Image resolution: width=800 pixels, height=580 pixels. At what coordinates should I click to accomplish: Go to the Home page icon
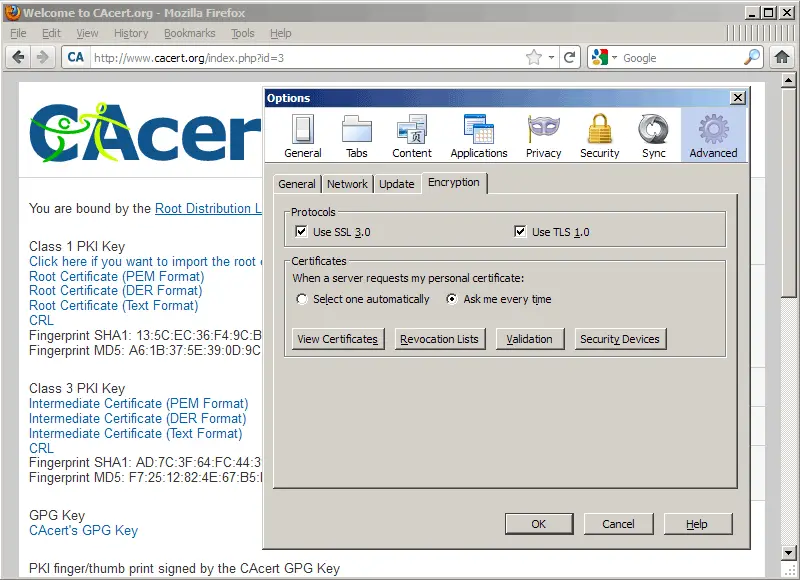[x=782, y=57]
